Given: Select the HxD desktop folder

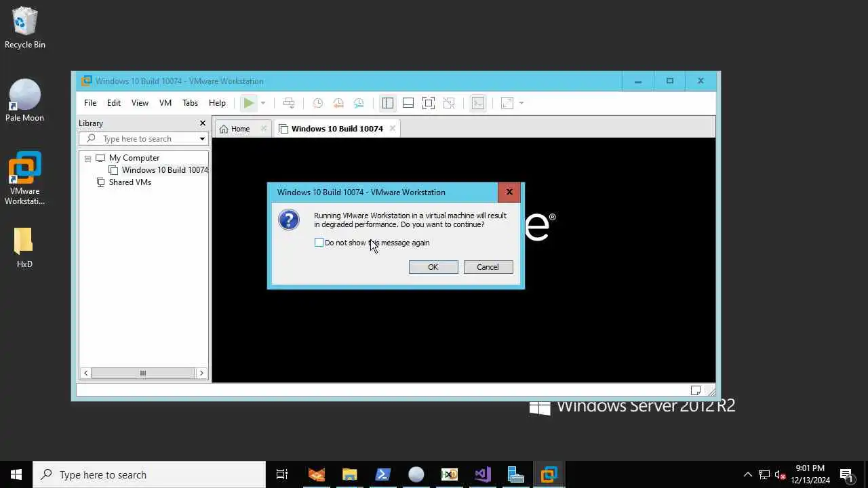Looking at the screenshot, I should pos(24,247).
